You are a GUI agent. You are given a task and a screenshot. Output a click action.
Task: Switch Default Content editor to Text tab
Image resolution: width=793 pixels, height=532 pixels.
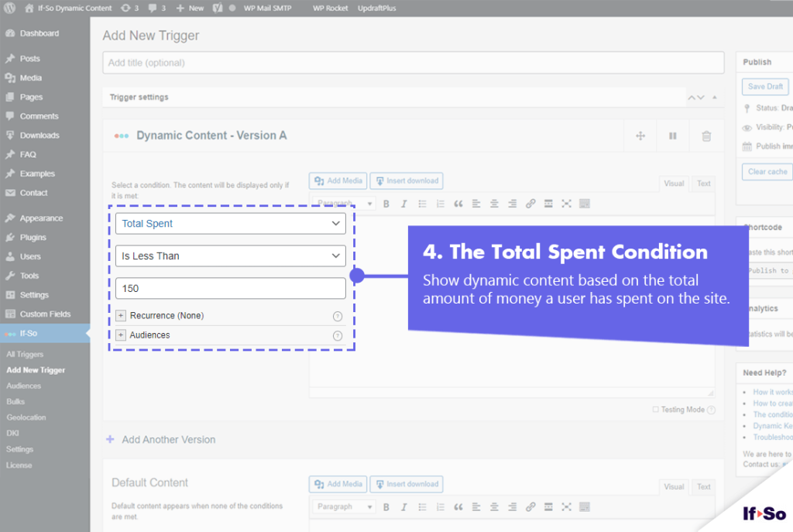703,487
